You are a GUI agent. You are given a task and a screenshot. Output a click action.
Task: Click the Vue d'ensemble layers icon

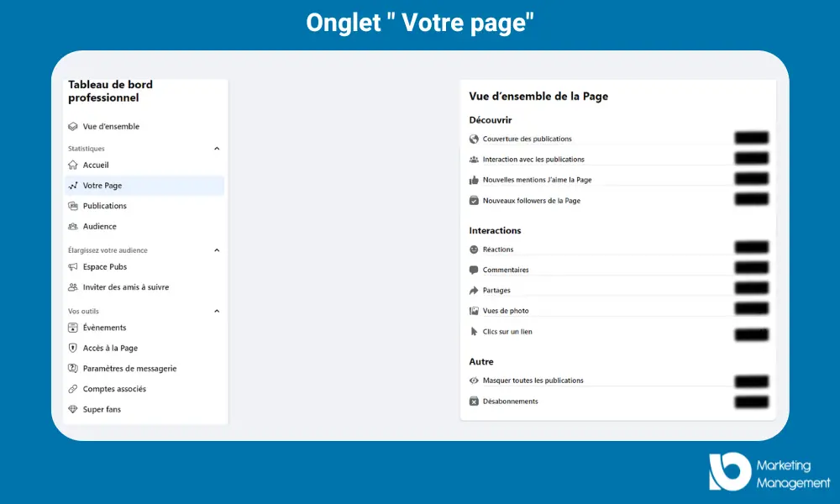coord(73,126)
